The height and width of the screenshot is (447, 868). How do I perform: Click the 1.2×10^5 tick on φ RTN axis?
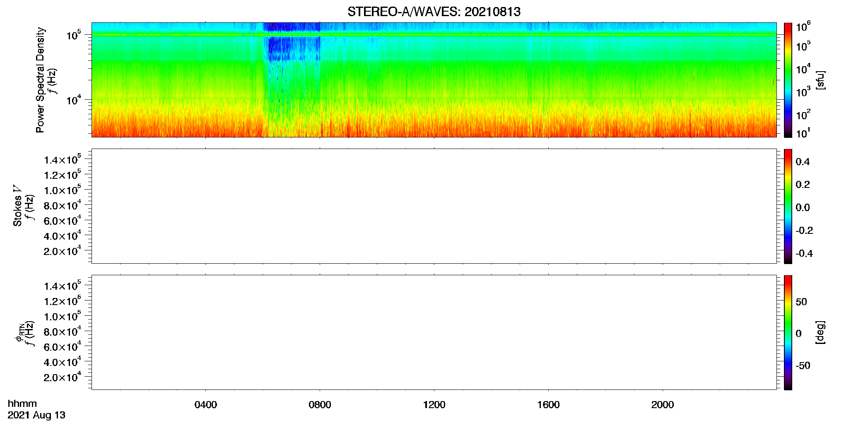click(63, 300)
